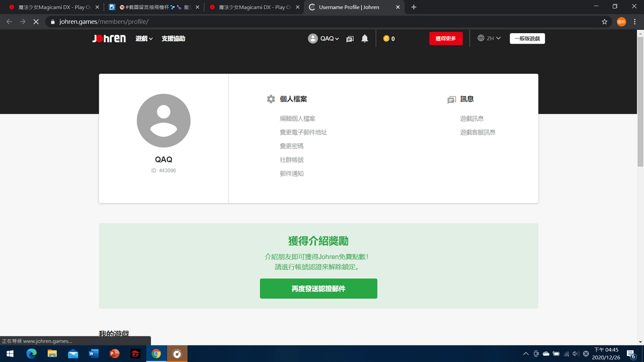Open PowerPoint from the taskbar
Screen dimensions: 644x362
[114, 353]
